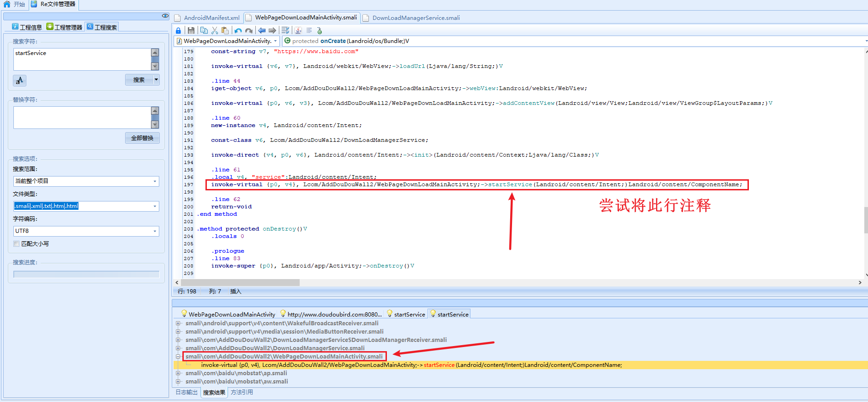
Task: Expand baidu mobstat ap.smali result node
Action: click(178, 373)
